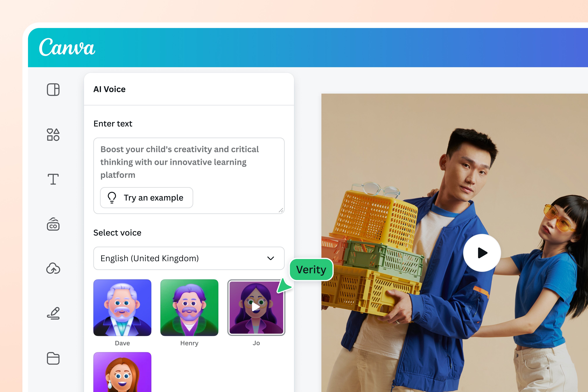Click inside the Enter text field
The height and width of the screenshot is (392, 588).
click(180, 162)
